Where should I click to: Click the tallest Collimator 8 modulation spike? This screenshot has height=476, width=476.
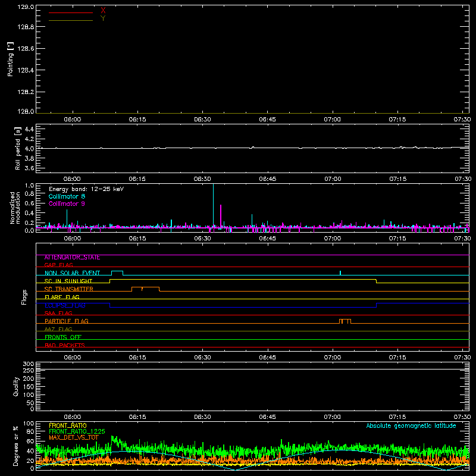click(214, 205)
